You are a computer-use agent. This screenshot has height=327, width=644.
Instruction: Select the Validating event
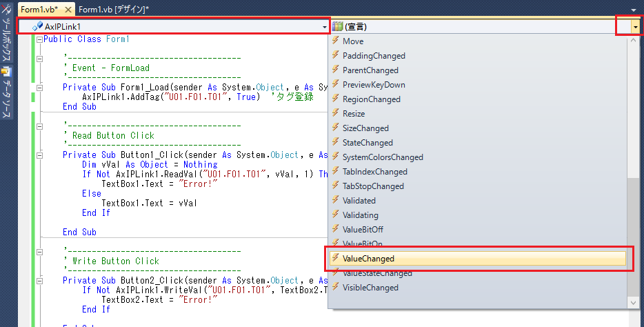[x=360, y=215]
